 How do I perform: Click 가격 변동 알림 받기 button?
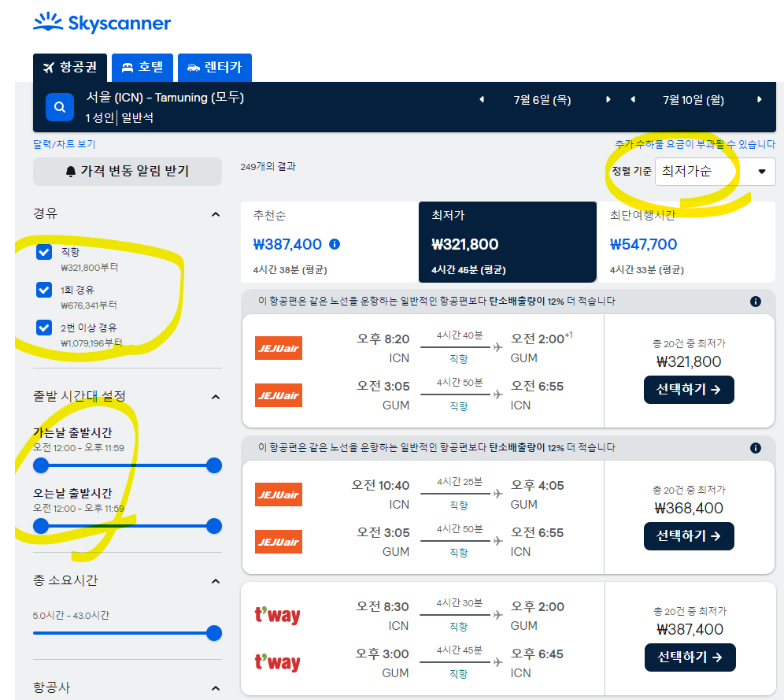coord(128,172)
